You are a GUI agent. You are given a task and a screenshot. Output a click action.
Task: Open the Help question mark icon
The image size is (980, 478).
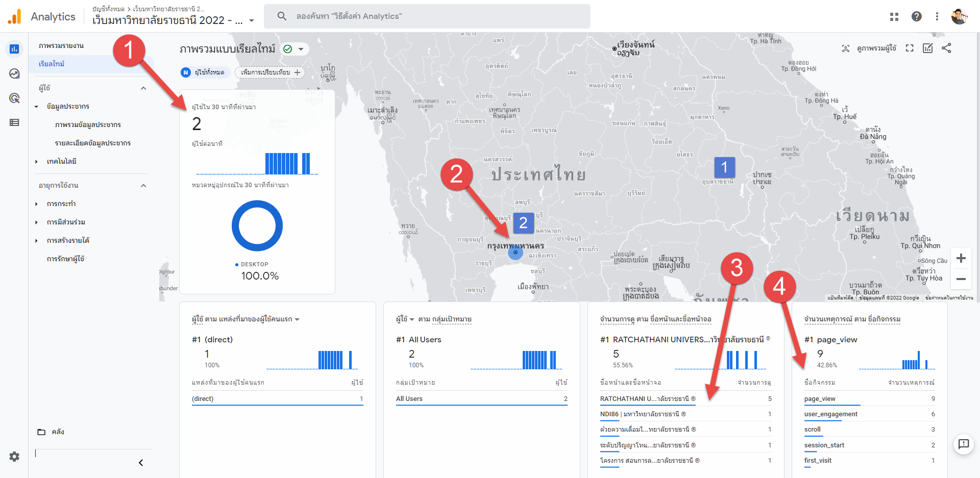916,16
